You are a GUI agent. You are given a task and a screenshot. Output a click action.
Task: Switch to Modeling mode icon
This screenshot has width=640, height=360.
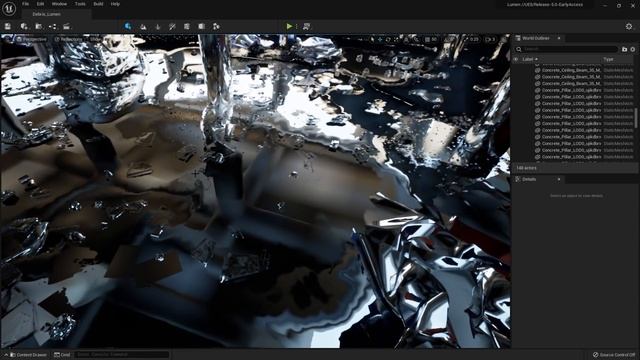187,27
